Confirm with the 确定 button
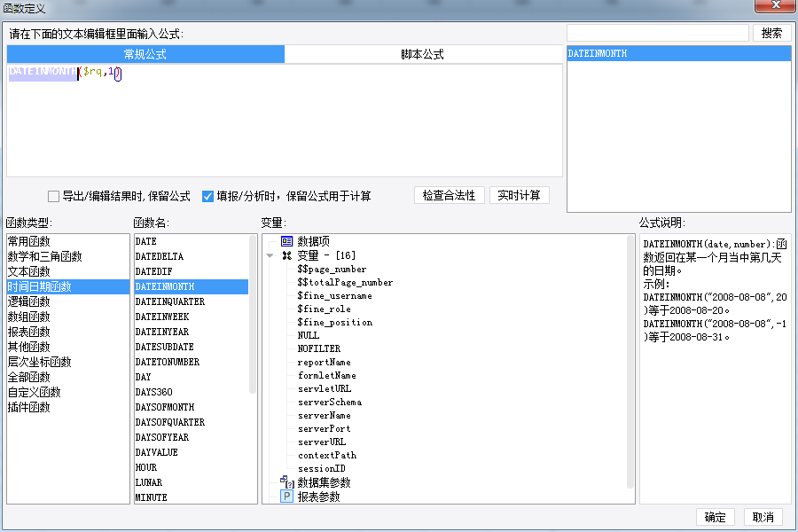 pos(715,517)
